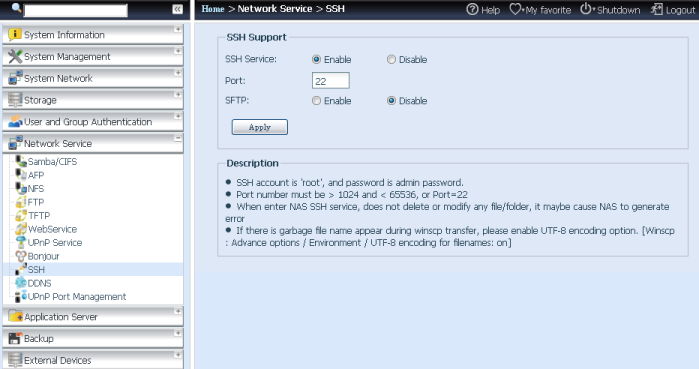The image size is (699, 369).
Task: Expand the System Information section plus button
Action: coord(177,29)
